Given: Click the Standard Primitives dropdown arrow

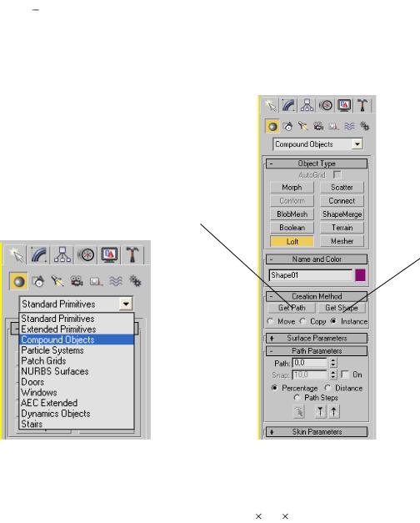Looking at the screenshot, I should 126,304.
